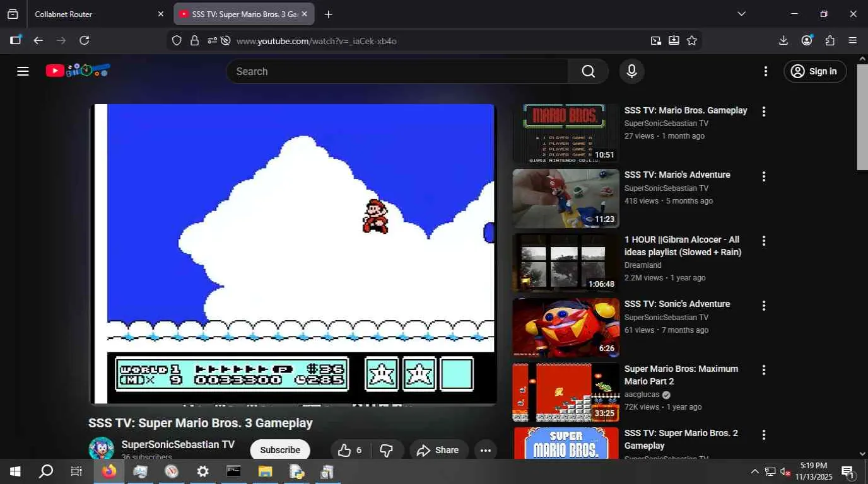
Task: Open the 'SSS TV: Sonic's Adventure' title link
Action: tap(677, 304)
